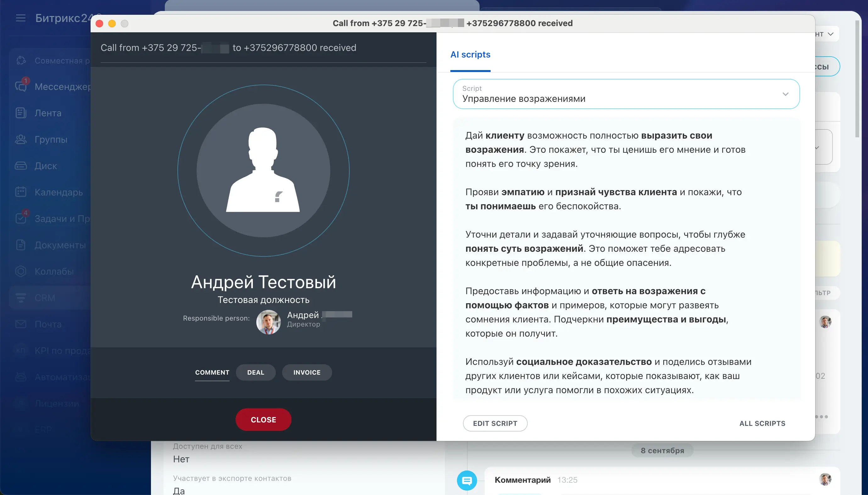This screenshot has height=495, width=868.
Task: Expand dropdown at top right corner
Action: (830, 34)
